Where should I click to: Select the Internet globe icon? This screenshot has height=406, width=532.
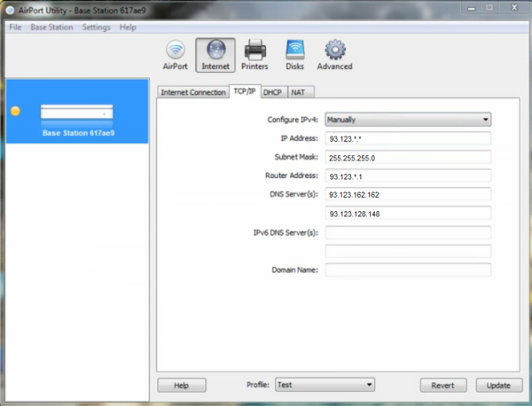pyautogui.click(x=215, y=55)
